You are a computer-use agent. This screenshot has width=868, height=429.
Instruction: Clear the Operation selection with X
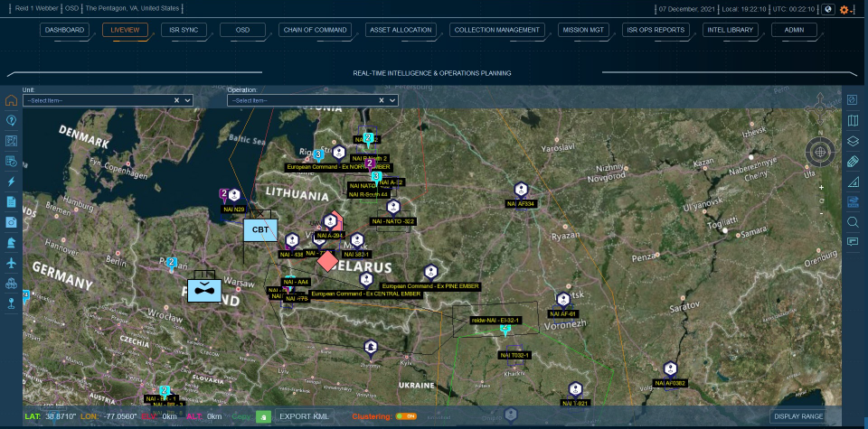pos(381,100)
